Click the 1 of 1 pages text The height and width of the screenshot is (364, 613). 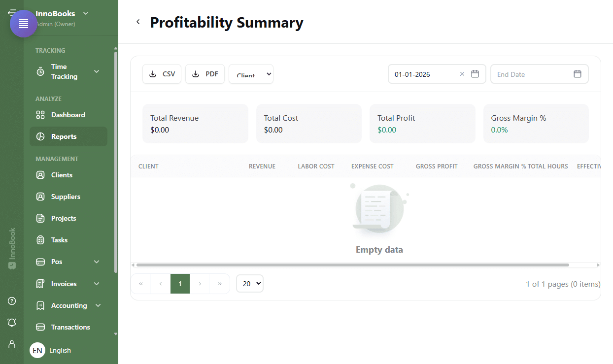[563, 284]
